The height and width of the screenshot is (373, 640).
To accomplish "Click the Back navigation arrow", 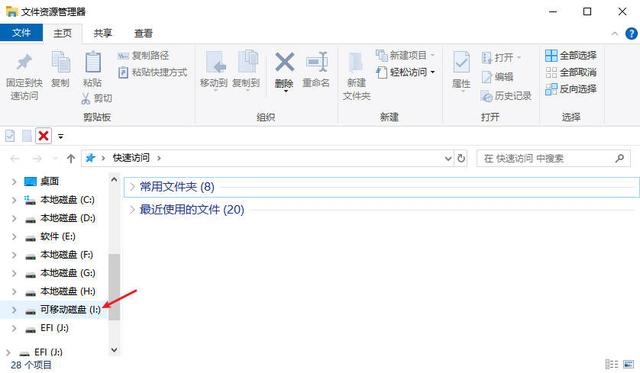I will click(x=15, y=158).
